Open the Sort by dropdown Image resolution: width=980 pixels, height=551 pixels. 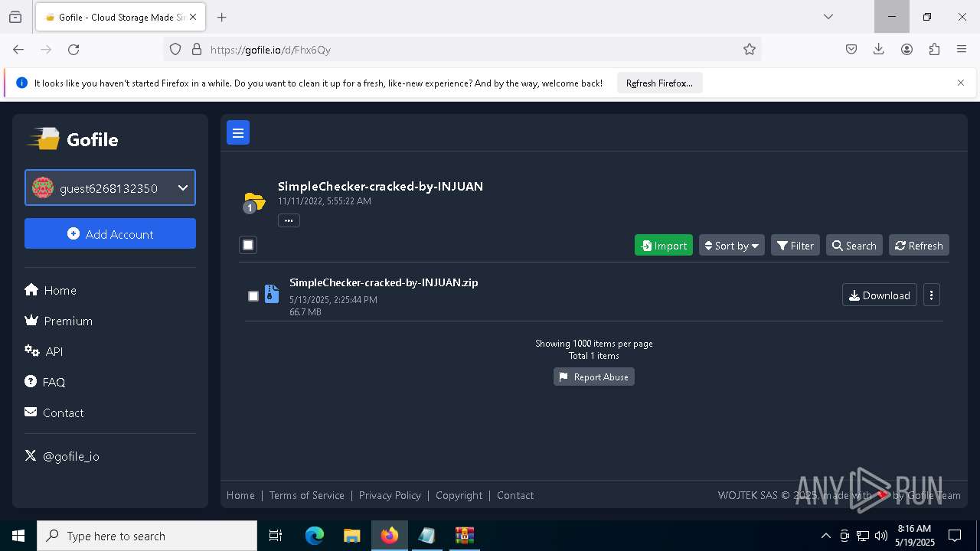pos(731,245)
